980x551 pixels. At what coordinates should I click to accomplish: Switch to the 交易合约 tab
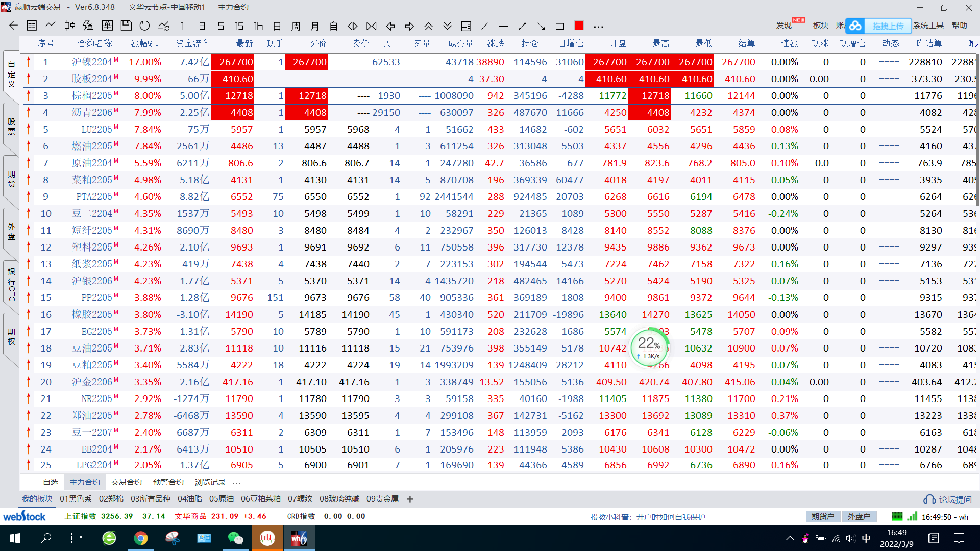pos(127,482)
